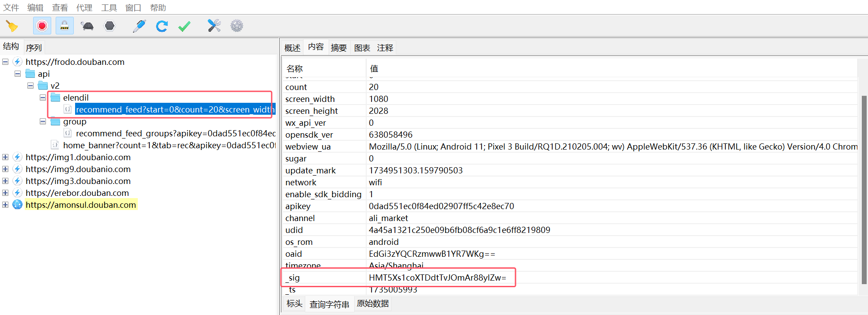This screenshot has height=315, width=868.
Task: Collapse the elendil folder
Action: [43, 97]
